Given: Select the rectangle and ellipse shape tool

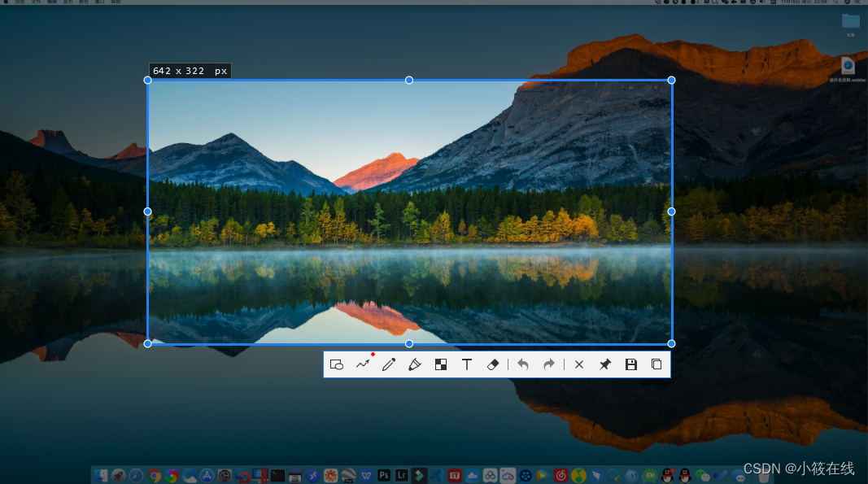Looking at the screenshot, I should [x=337, y=364].
